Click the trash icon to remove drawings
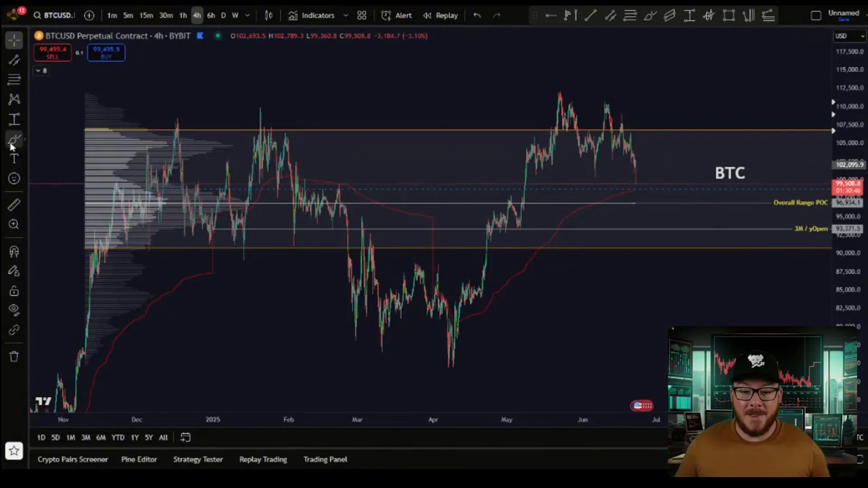Screen dimensions: 868x488 [14, 357]
